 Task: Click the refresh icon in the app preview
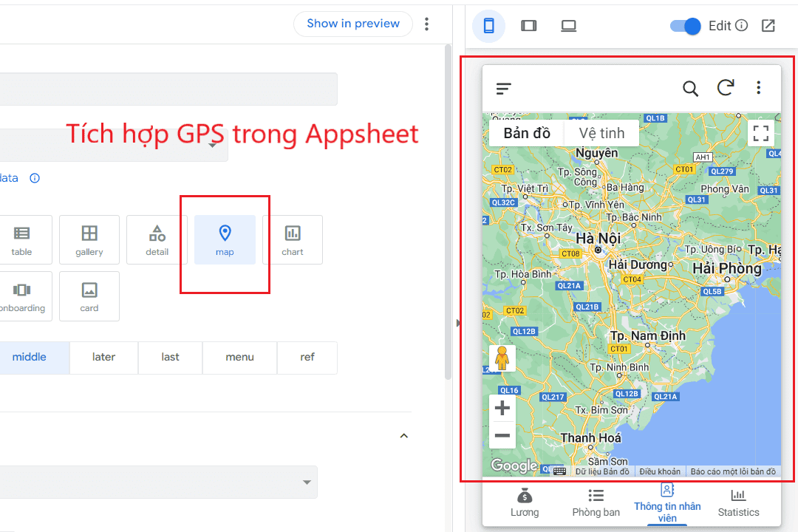tap(725, 88)
